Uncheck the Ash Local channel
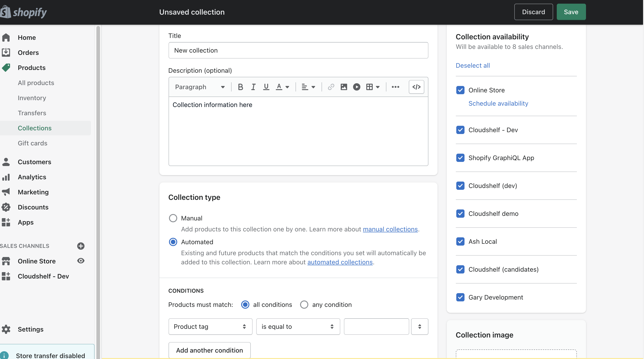This screenshot has height=359, width=644. 460,242
